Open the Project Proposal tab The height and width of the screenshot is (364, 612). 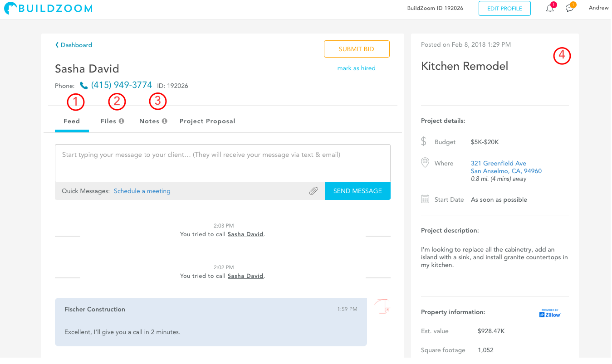[x=207, y=121]
